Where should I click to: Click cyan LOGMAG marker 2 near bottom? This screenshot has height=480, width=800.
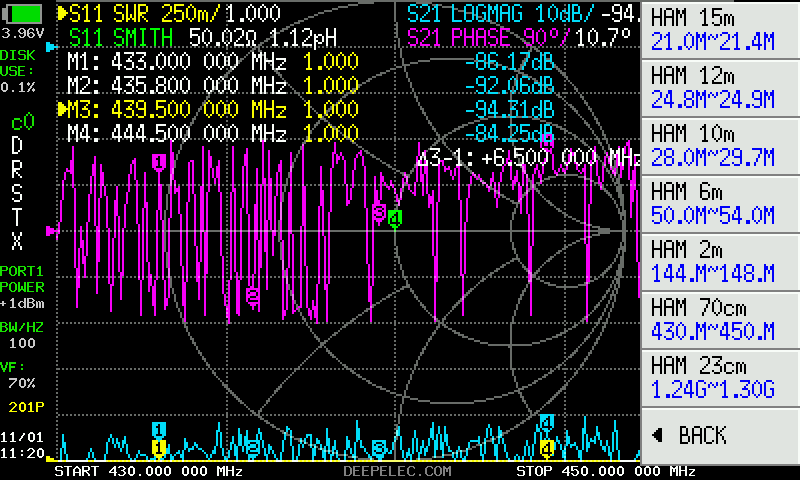[x=253, y=447]
